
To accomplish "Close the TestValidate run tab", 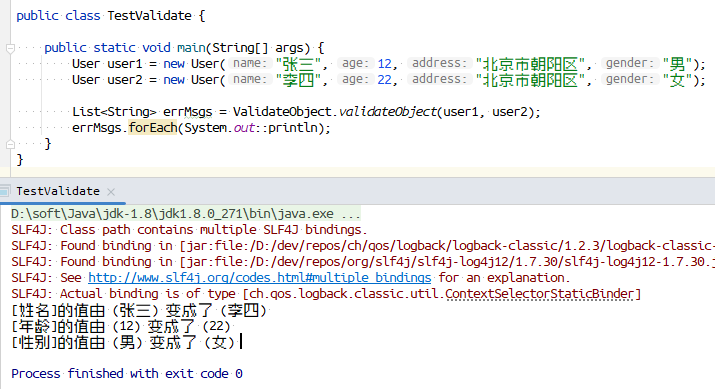I will pyautogui.click(x=111, y=192).
